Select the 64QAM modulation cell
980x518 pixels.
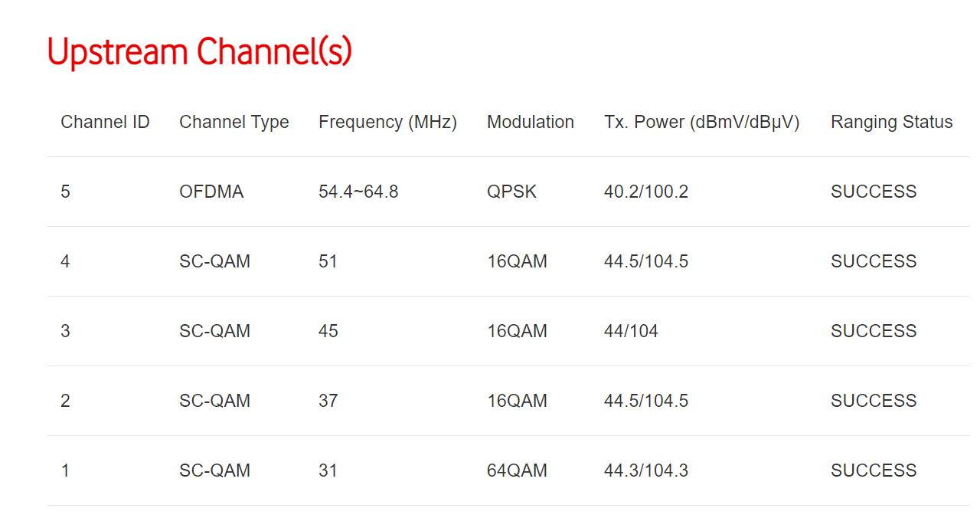tap(517, 470)
